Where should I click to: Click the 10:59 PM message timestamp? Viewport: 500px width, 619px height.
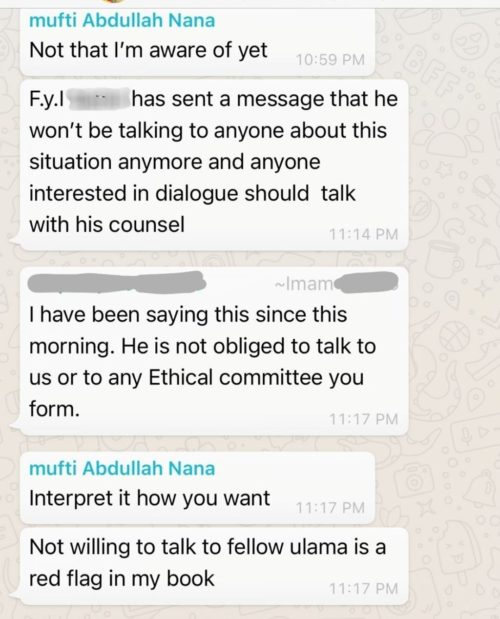tap(330, 60)
